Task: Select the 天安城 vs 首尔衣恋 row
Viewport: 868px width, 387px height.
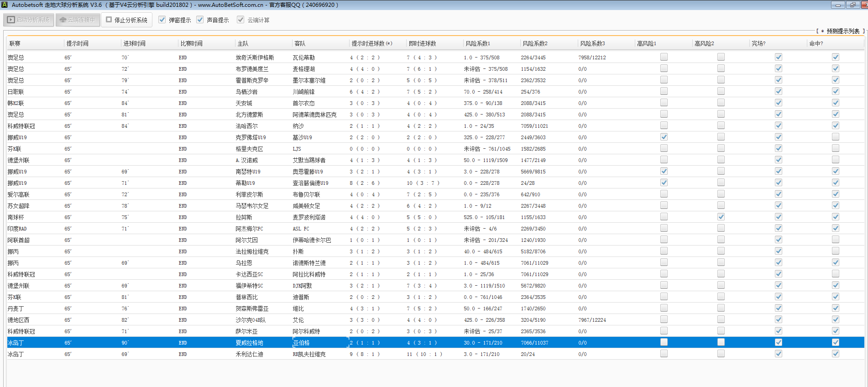Action: pos(244,103)
